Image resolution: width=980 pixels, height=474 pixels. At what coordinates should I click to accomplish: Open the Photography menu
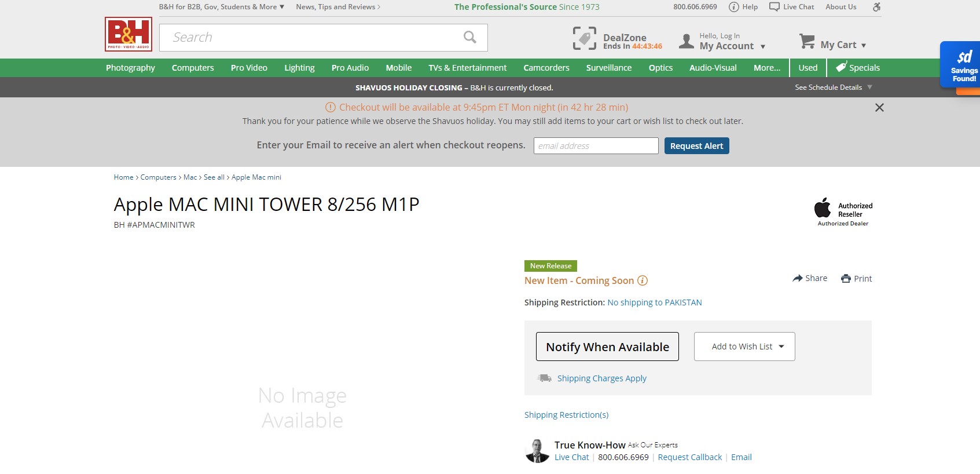(130, 68)
